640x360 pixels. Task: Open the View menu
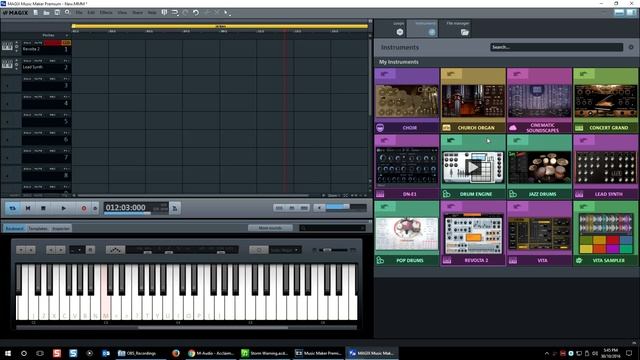pos(122,13)
